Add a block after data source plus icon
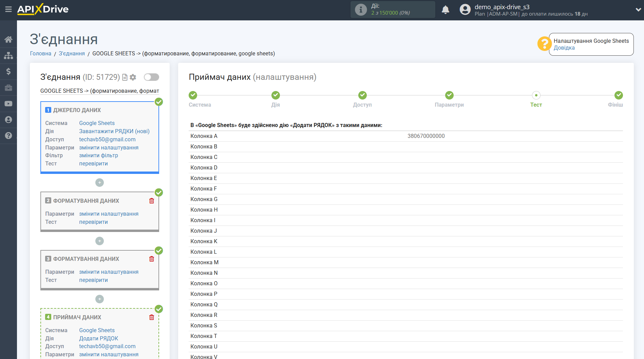This screenshot has width=644, height=359. (99, 183)
